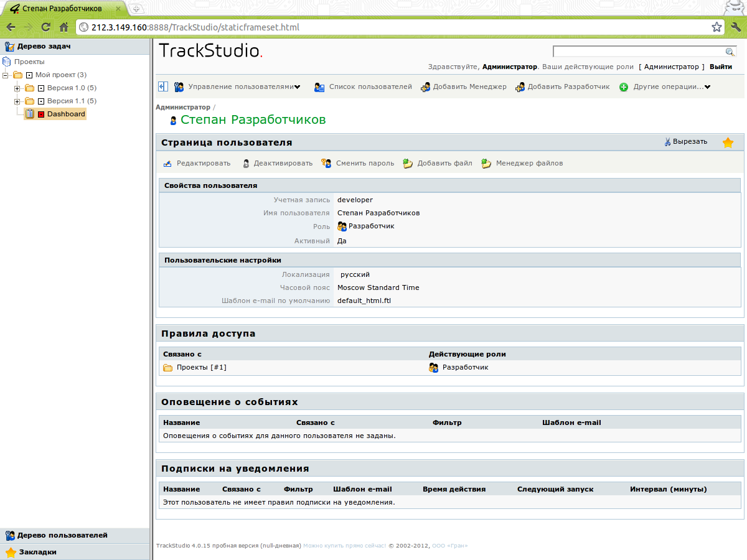Select Версия 1.1 (5) tree item

(x=72, y=101)
